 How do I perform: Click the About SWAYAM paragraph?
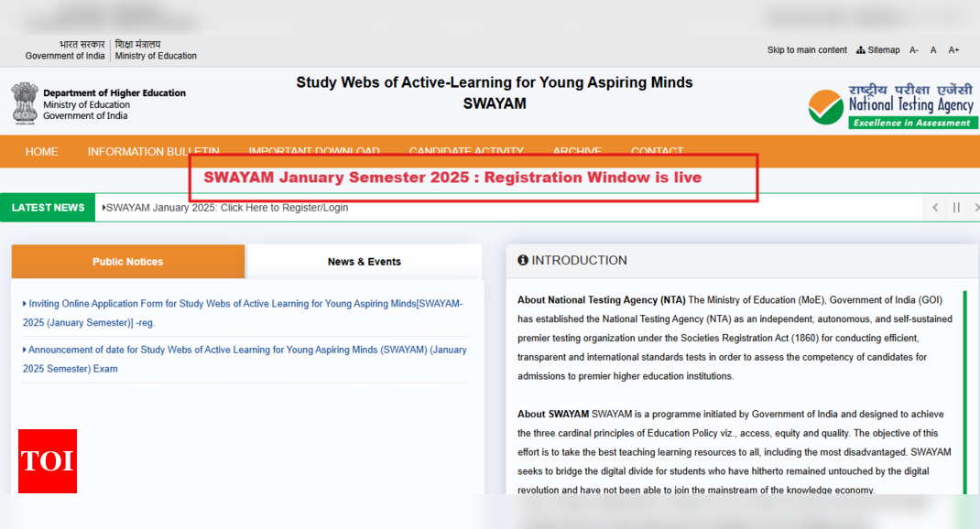click(735, 452)
